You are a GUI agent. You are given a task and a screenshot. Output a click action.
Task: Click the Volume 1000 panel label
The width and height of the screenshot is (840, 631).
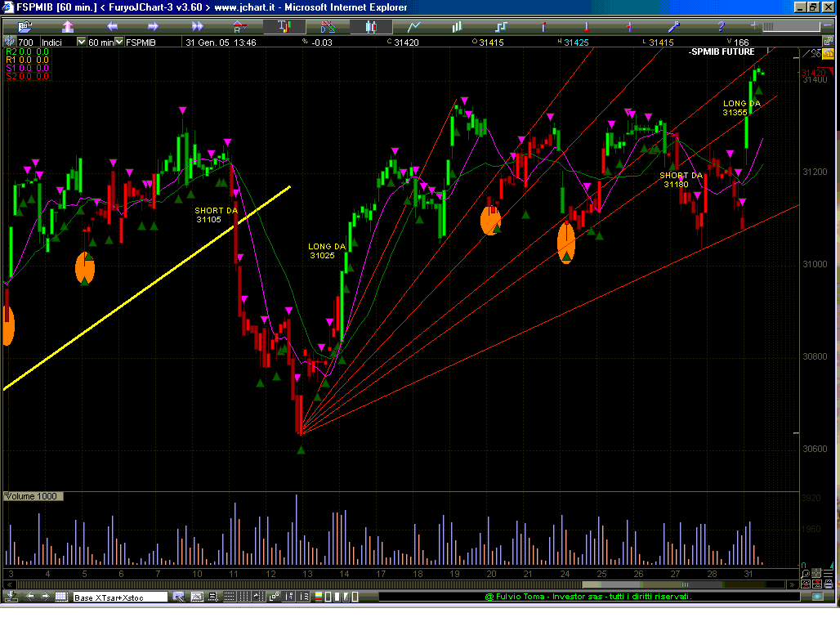tap(31, 496)
